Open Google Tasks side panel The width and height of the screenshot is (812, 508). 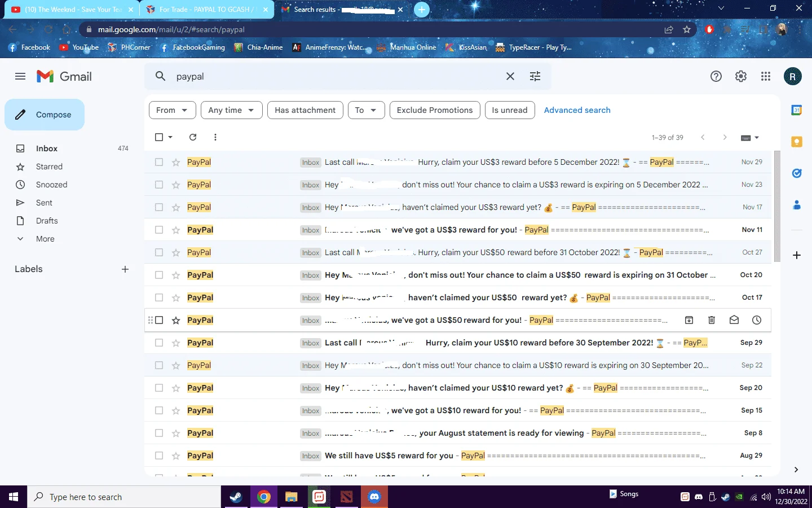pos(797,173)
